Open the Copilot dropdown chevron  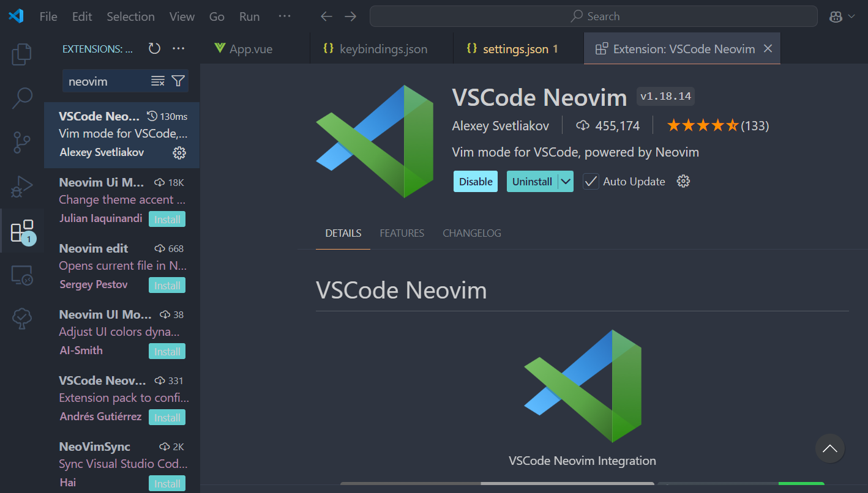pos(851,17)
